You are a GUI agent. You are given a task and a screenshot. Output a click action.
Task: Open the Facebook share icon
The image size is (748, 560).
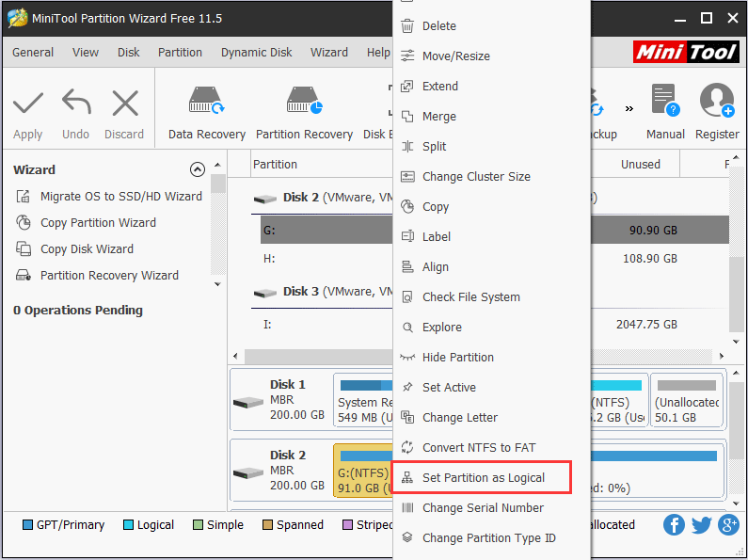tap(674, 524)
